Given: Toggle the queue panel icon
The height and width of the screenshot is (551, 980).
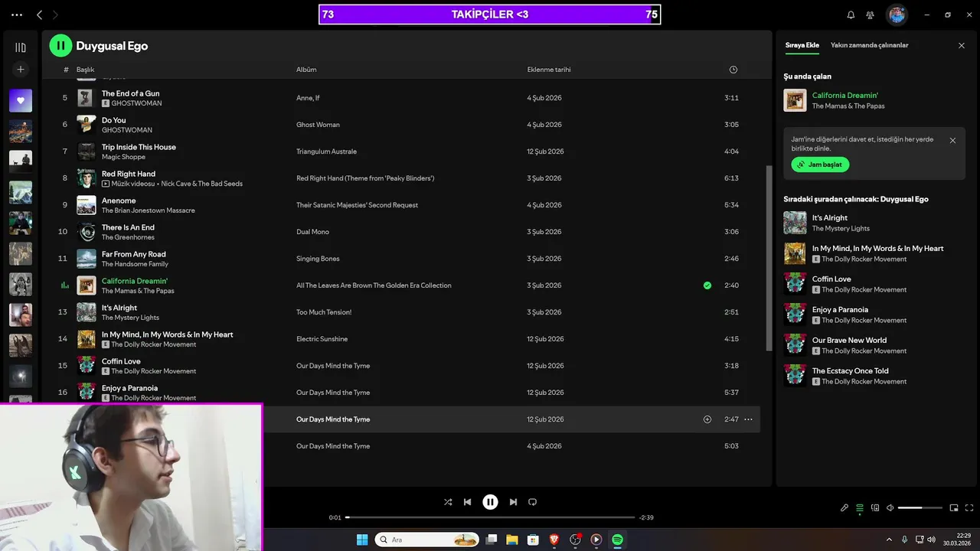Looking at the screenshot, I should coord(860,507).
